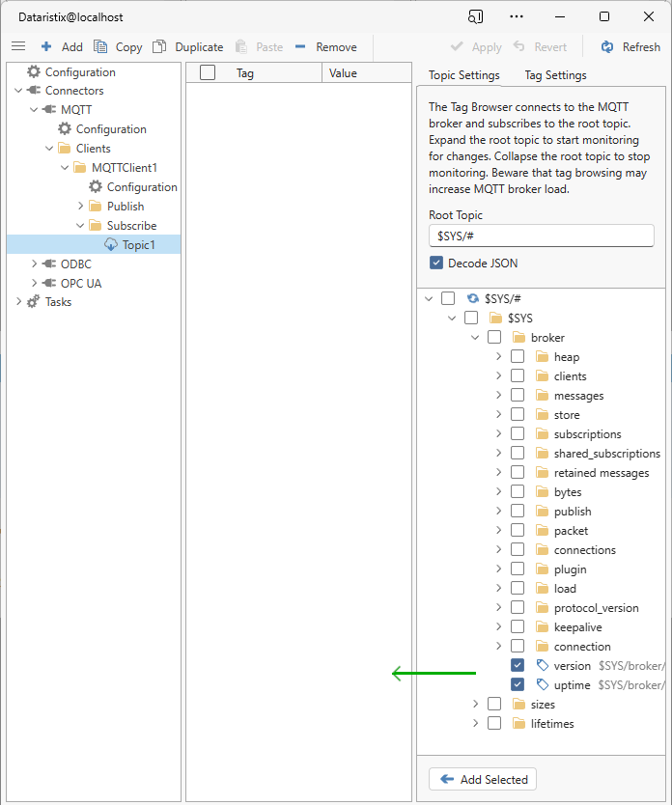Click the Remove minus icon
The height and width of the screenshot is (805, 672).
(x=300, y=46)
